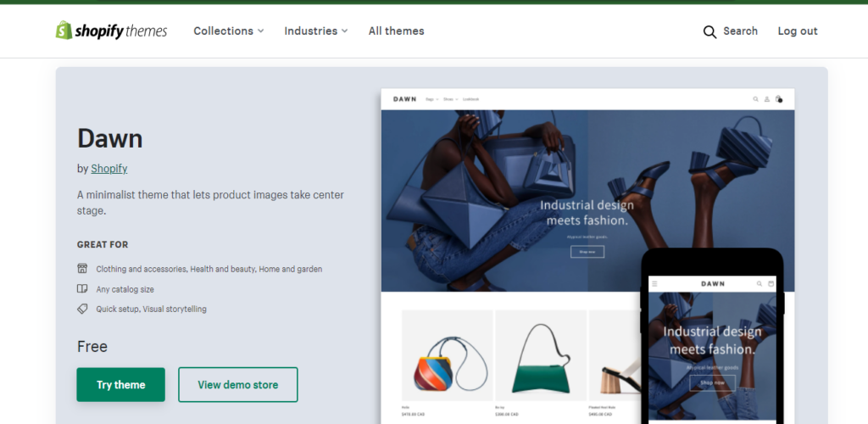Click 'Any catalog size' text
Image resolution: width=868 pixels, height=424 pixels.
(125, 289)
